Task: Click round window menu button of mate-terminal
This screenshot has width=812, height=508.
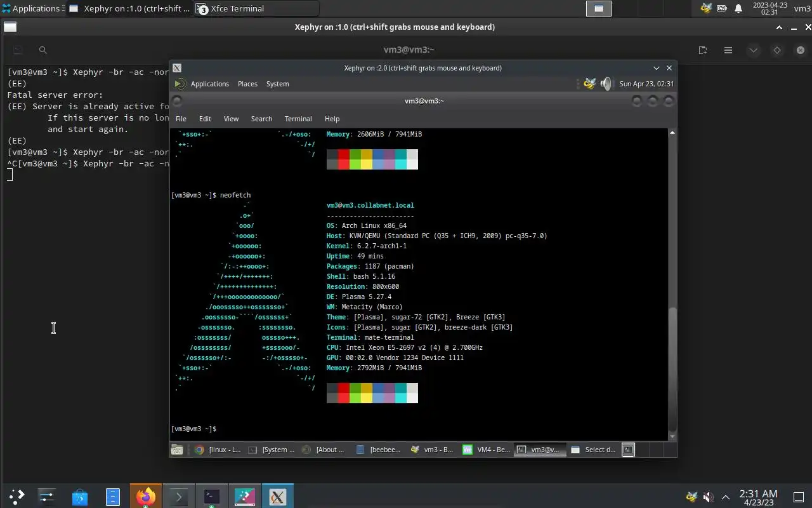Action: point(177,101)
